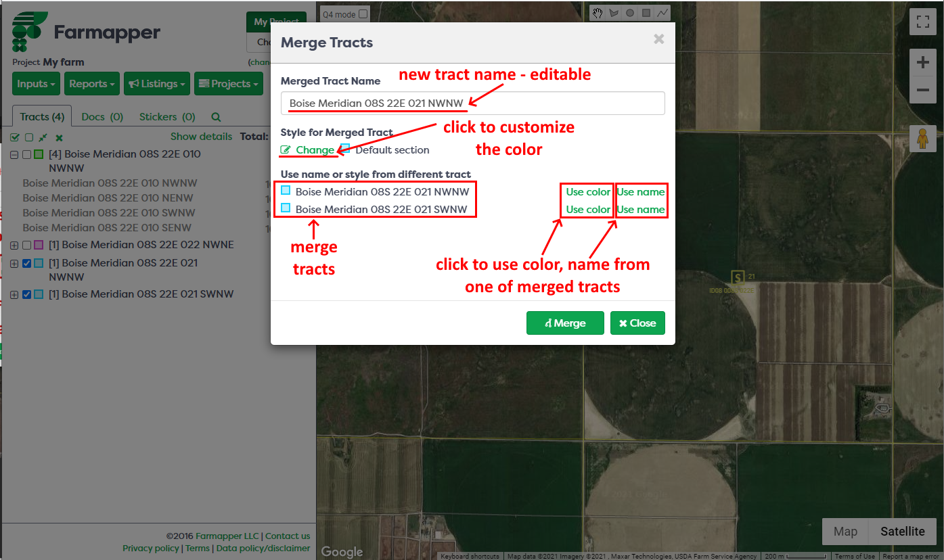This screenshot has height=560, width=944.
Task: Click the search icon beside Stickers tab
Action: tap(216, 117)
